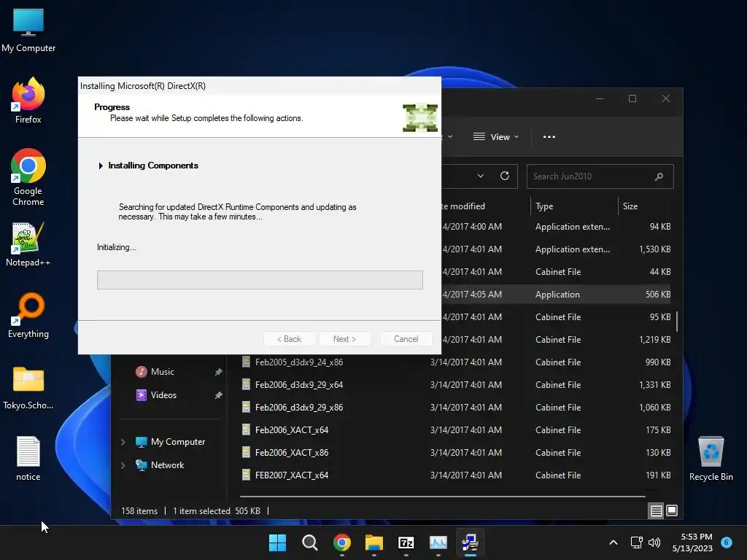Screen dimensions: 747x560
Task: Switch to File Explorer in the taskbar
Action: pos(374,542)
